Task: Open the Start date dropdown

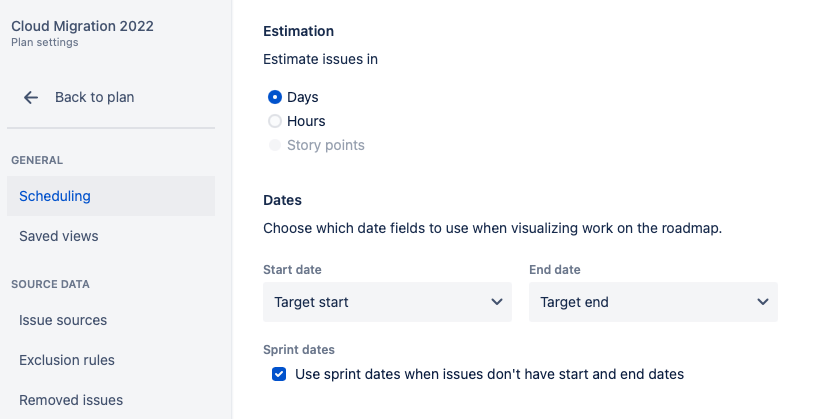Action: tap(387, 302)
